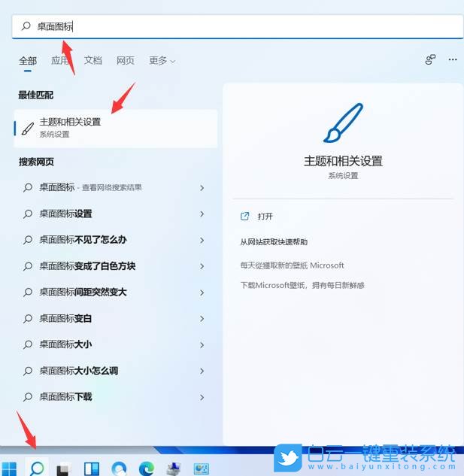Expand the 更多 dropdown
Viewport: 464px width, 476px height.
coord(162,61)
